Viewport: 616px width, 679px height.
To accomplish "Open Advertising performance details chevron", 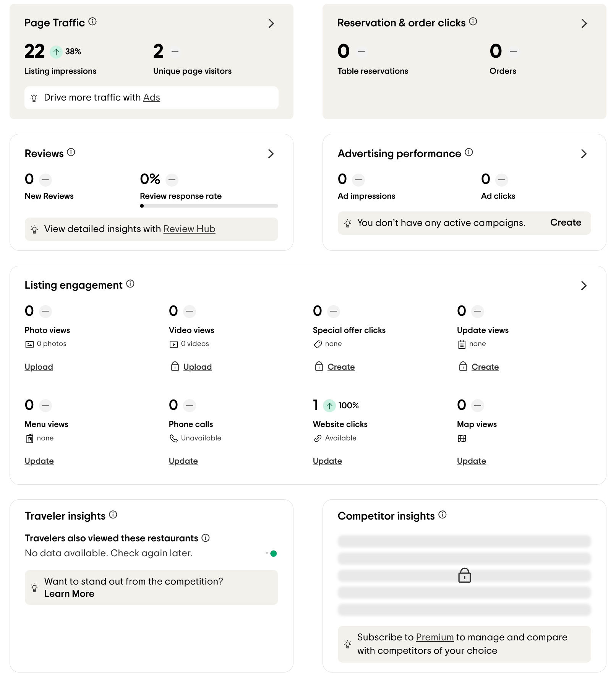I will coord(584,154).
